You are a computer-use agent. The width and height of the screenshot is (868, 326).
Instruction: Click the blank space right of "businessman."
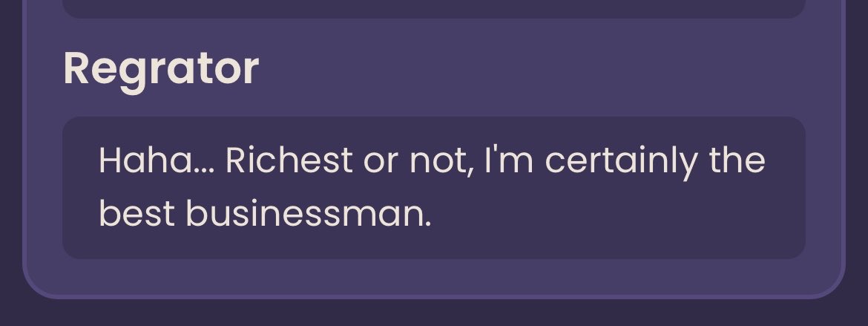coord(614,214)
